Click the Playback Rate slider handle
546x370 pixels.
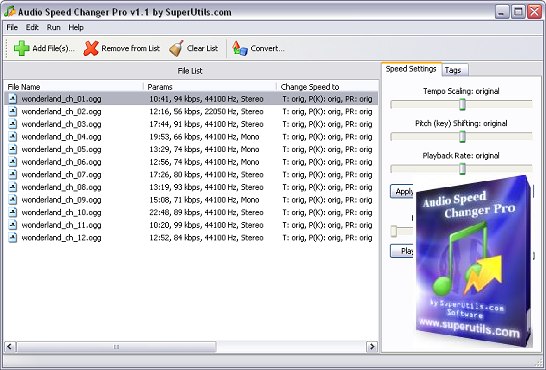pyautogui.click(x=462, y=168)
